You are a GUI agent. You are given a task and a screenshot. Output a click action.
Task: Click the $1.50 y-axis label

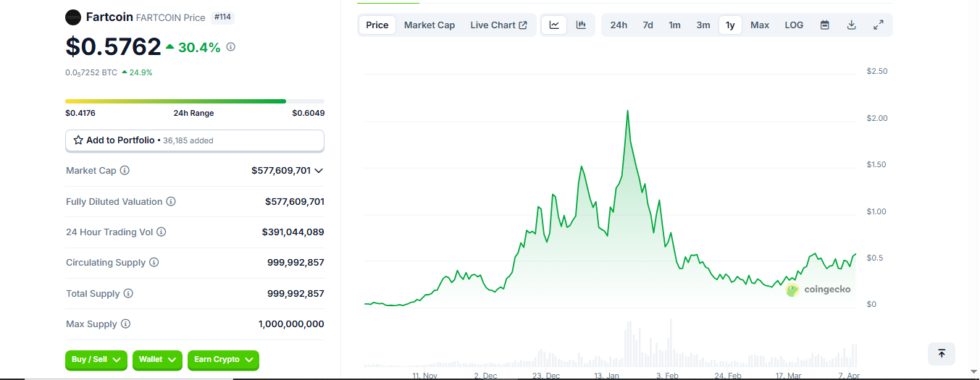coord(877,164)
